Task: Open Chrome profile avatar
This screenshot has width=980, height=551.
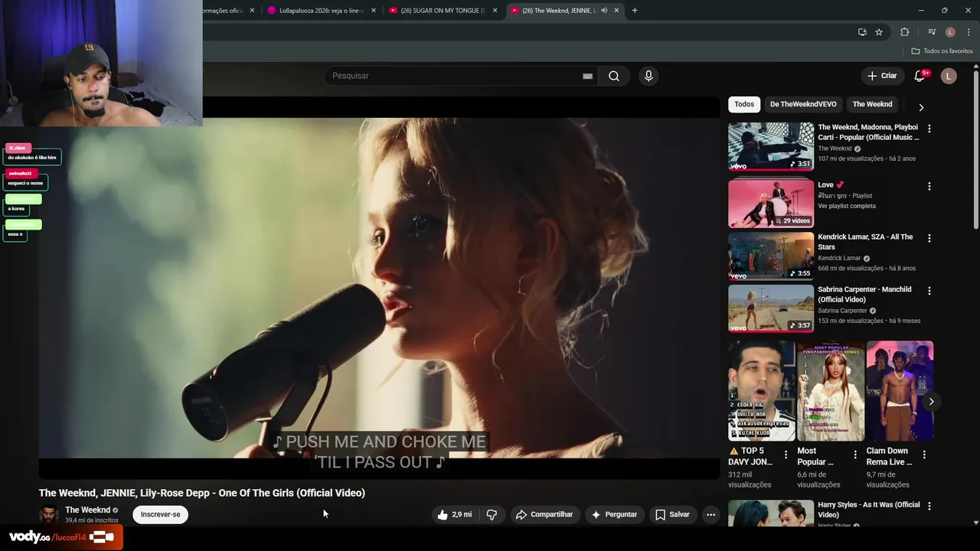Action: 950,32
